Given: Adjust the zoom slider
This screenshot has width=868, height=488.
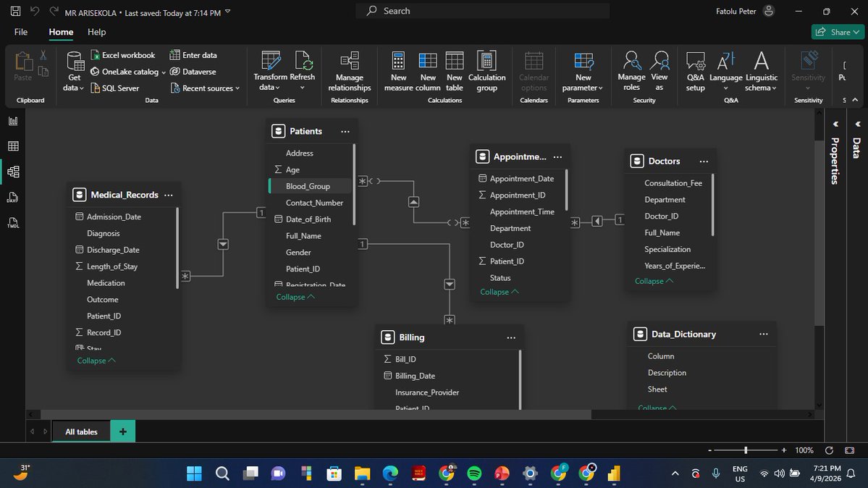Looking at the screenshot, I should click(744, 450).
